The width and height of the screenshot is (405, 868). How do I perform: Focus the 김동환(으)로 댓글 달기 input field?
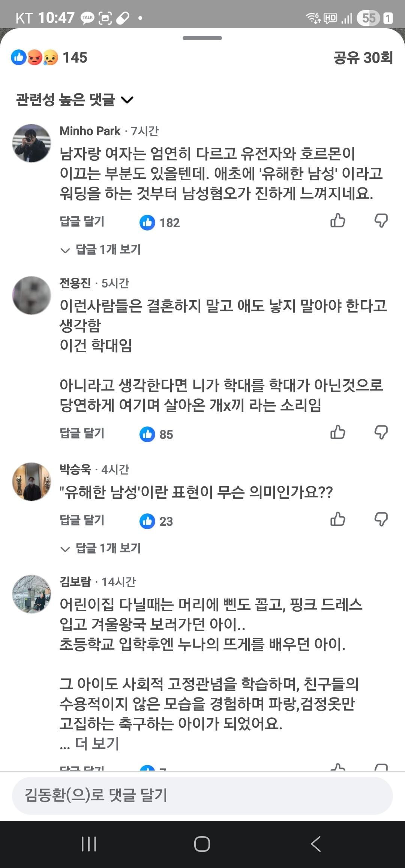tap(202, 795)
